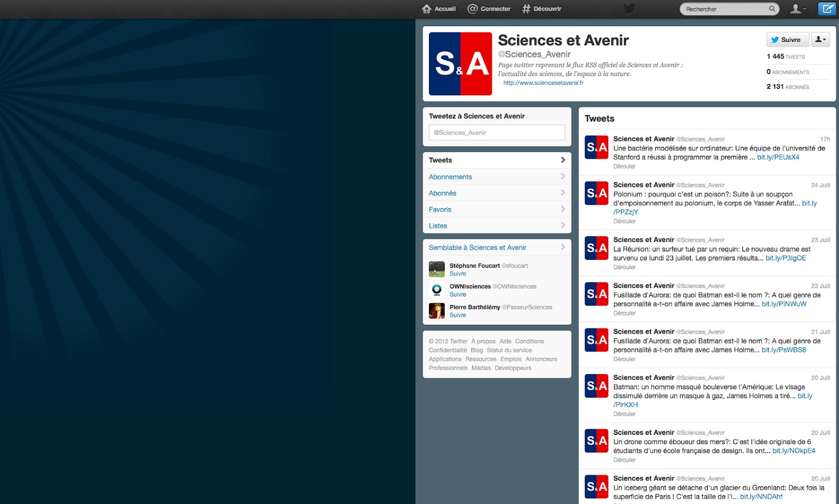
Task: Open the Abonnements sidebar item
Action: (x=497, y=177)
